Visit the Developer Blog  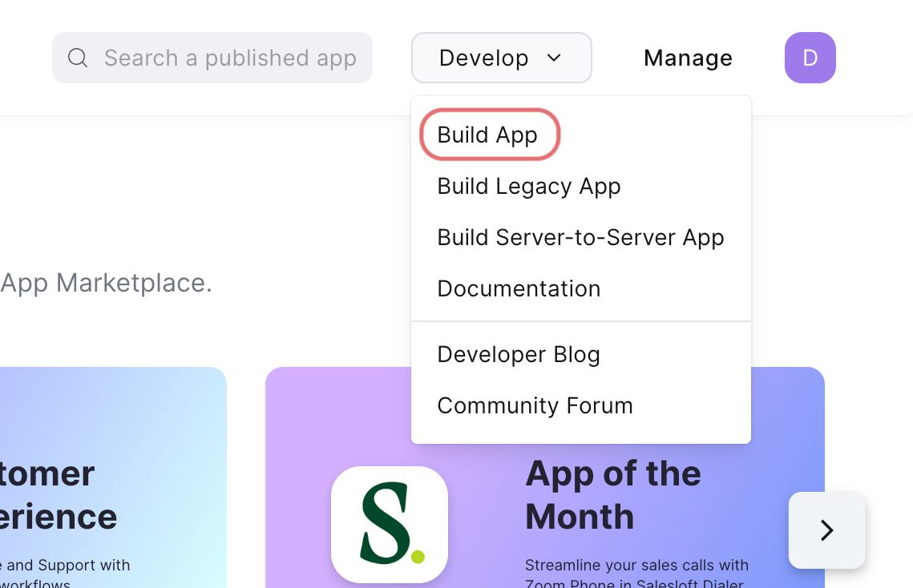518,354
